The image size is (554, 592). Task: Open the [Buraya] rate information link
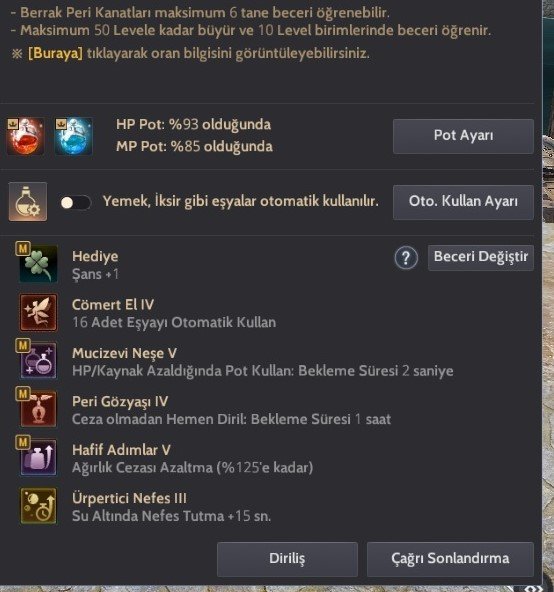55,53
